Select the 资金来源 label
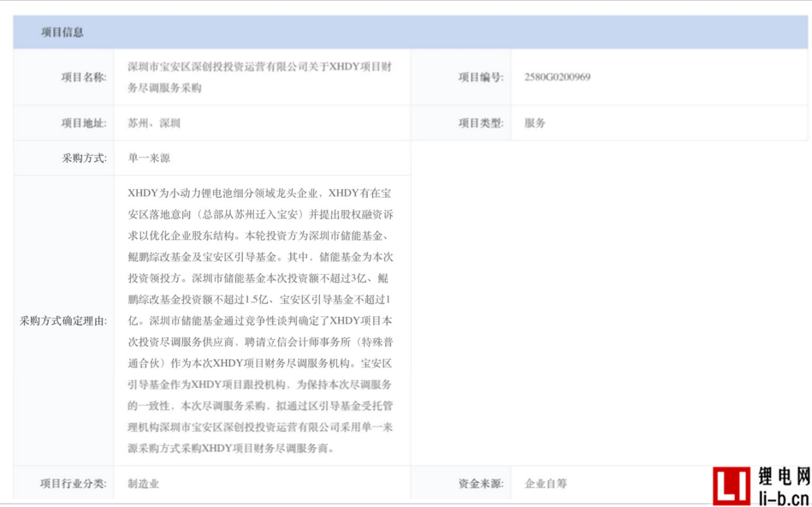The image size is (812, 507). (481, 484)
